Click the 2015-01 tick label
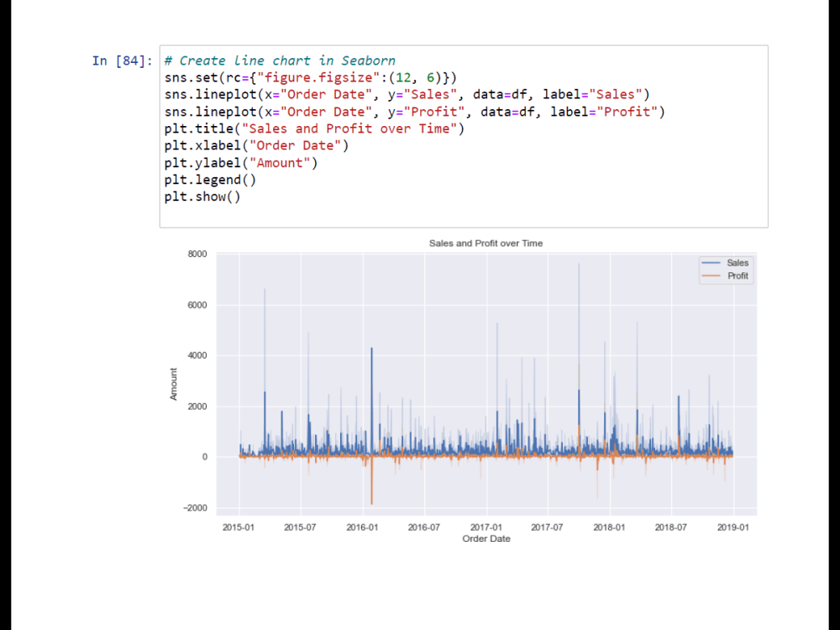Screen dimensions: 840x630 238,527
